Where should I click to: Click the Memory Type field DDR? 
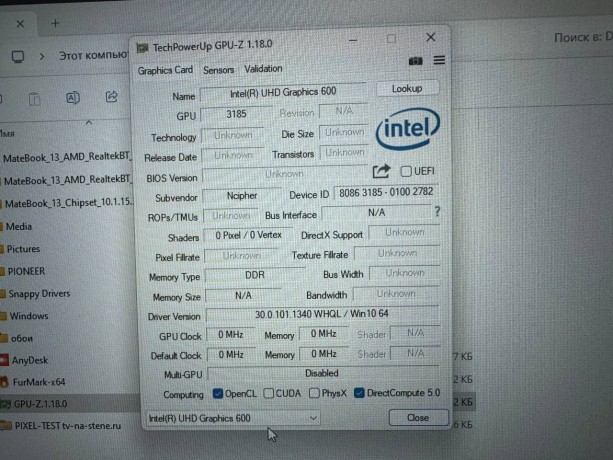pos(255,276)
